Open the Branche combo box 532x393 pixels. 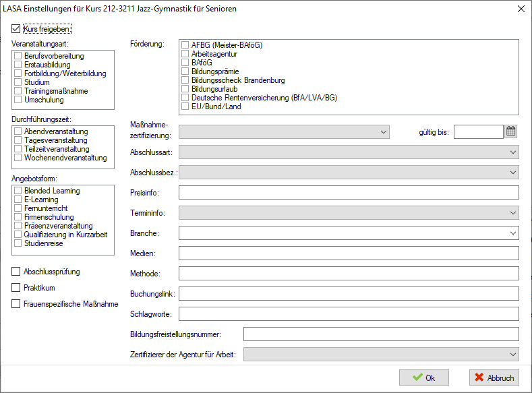[349, 233]
